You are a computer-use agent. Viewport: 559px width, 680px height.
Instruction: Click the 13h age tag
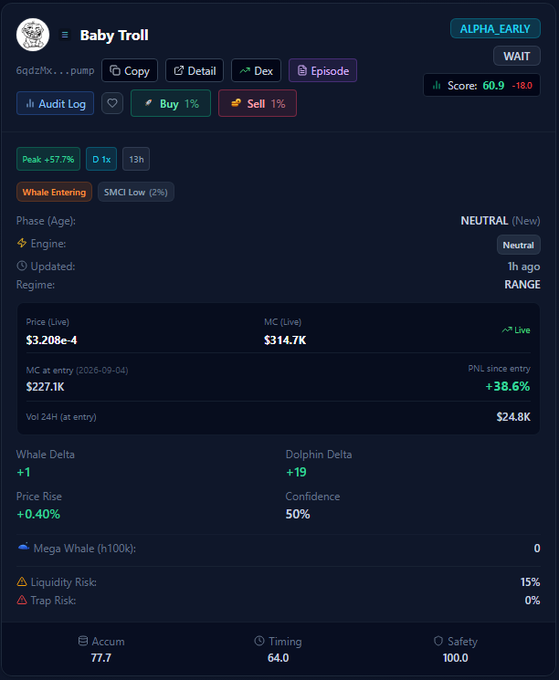coord(136,159)
